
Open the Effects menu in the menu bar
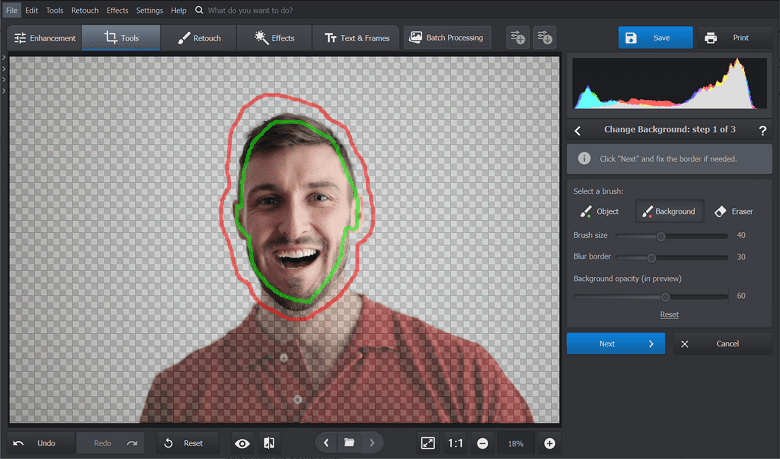tap(117, 10)
